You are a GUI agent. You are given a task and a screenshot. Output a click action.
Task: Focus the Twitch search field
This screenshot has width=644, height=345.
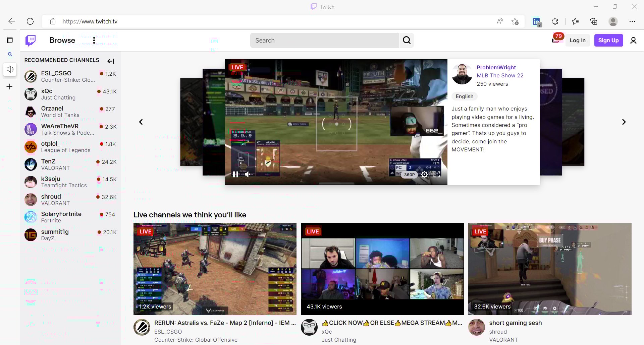(325, 41)
